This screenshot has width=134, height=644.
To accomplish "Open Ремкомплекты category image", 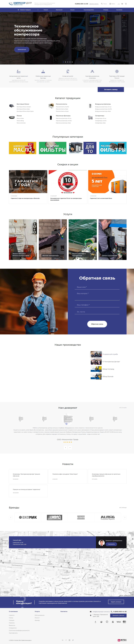I will pos(51,106).
